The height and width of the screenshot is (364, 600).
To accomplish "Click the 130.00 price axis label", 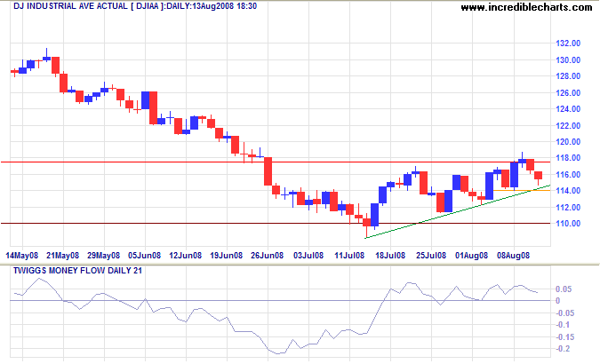I will click(568, 60).
